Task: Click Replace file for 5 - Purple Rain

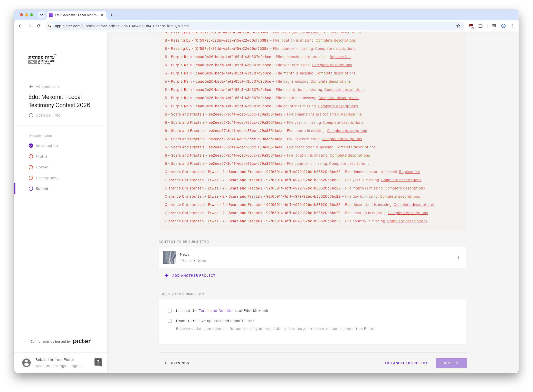Action: (x=340, y=57)
